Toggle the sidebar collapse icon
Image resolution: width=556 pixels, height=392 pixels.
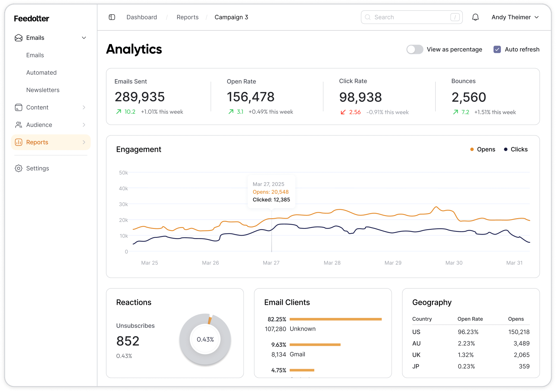click(112, 17)
